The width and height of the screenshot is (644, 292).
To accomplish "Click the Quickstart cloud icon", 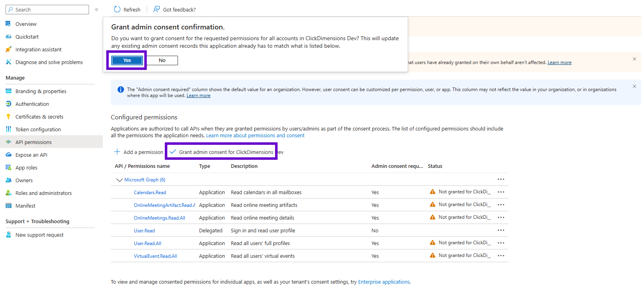I will point(8,37).
